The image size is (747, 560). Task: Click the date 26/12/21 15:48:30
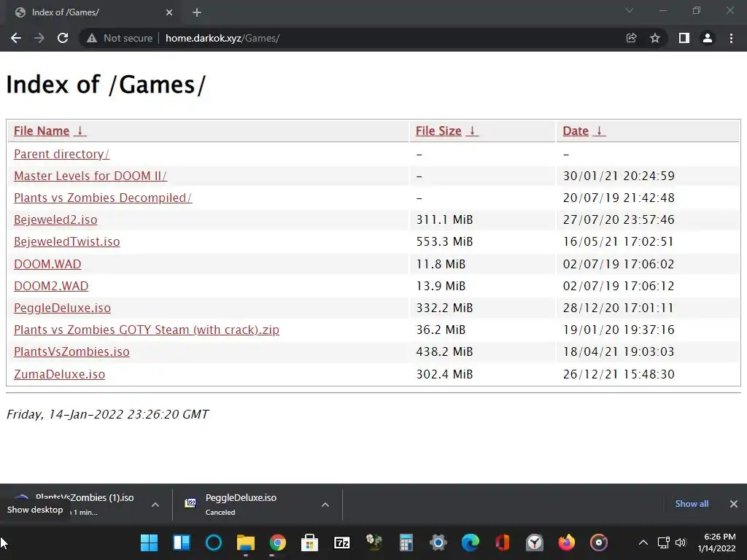(x=619, y=374)
